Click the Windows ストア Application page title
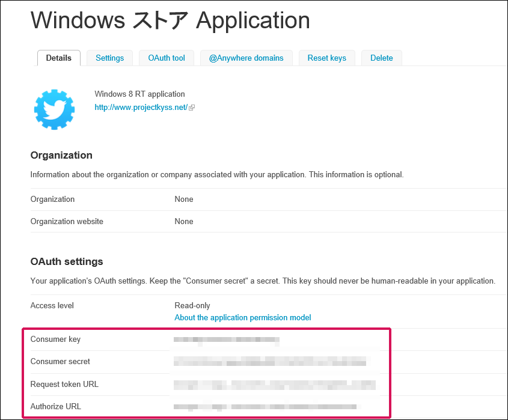 (x=170, y=20)
